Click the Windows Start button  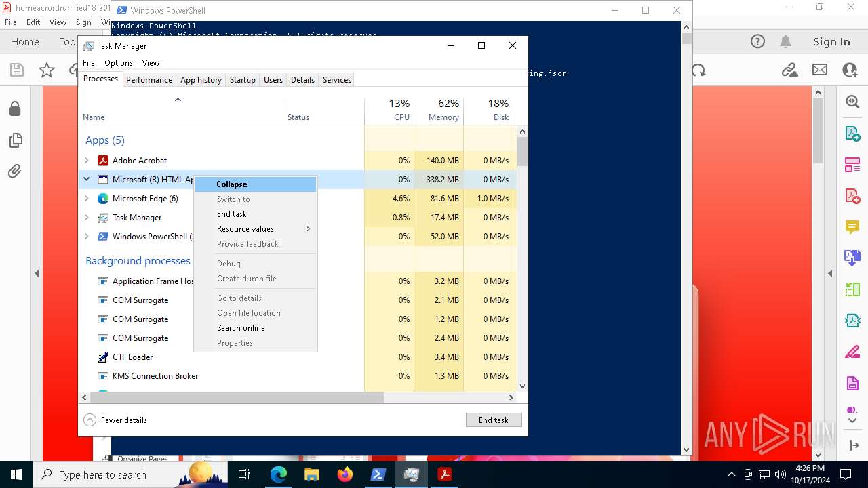pos(16,474)
